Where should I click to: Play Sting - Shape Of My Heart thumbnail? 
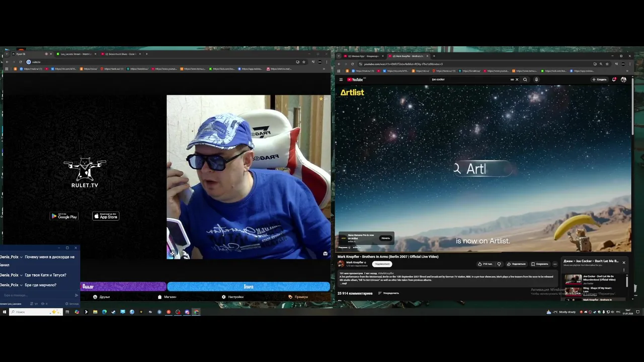[573, 291]
